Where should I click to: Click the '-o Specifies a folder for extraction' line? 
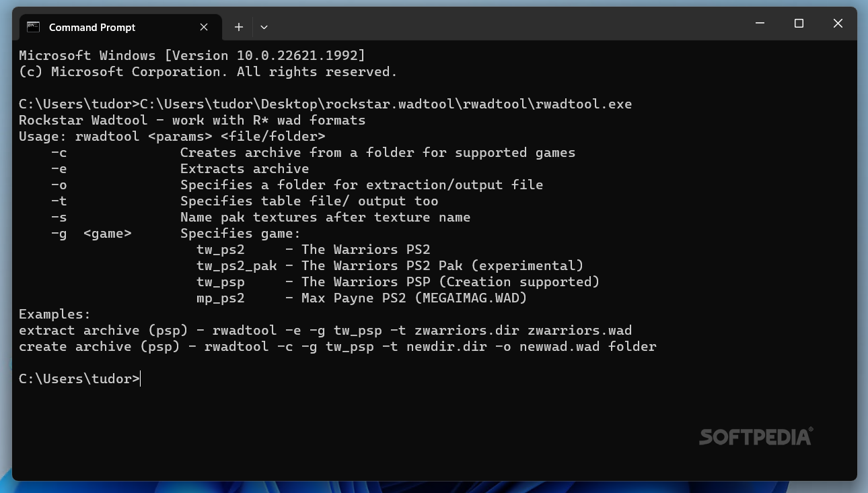point(297,185)
